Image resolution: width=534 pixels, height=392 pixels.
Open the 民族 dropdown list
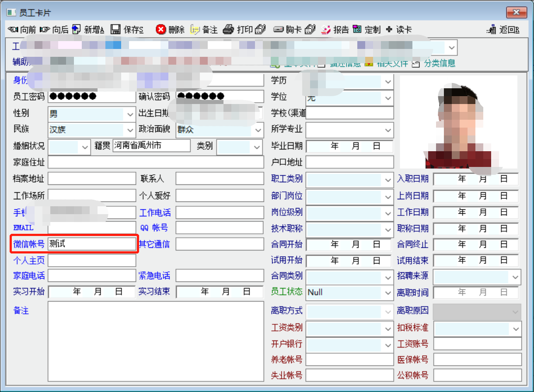click(130, 130)
